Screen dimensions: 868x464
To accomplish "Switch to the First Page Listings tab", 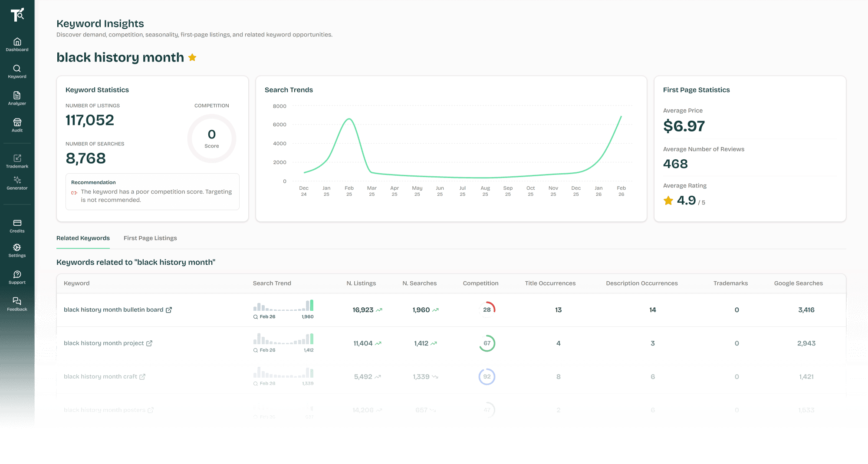I will [150, 238].
